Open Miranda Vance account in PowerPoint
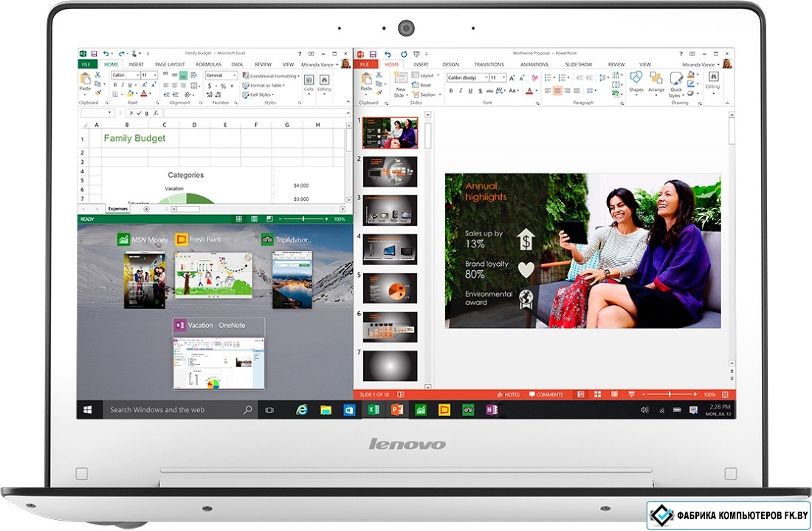 pos(701,65)
